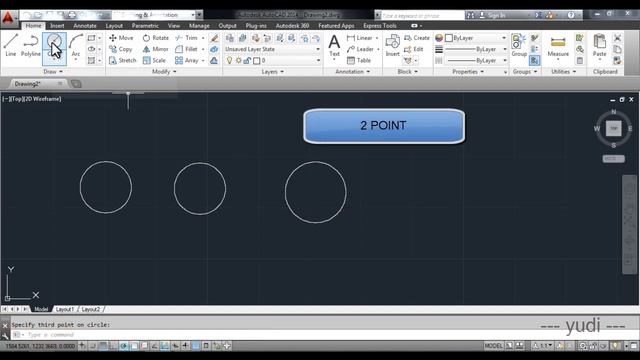Click the Linear dimension tool
Screen dimensions: 640x360
click(x=360, y=38)
